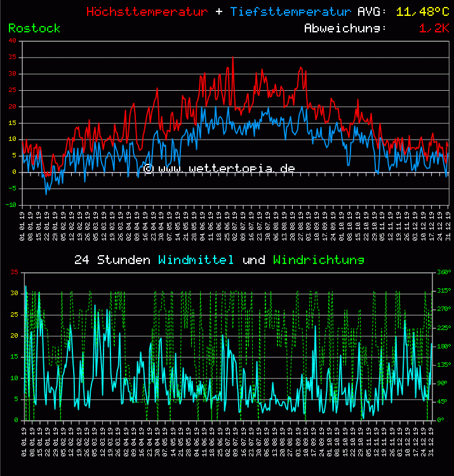Select date 05 02 19 under temperature chart

coord(63,226)
